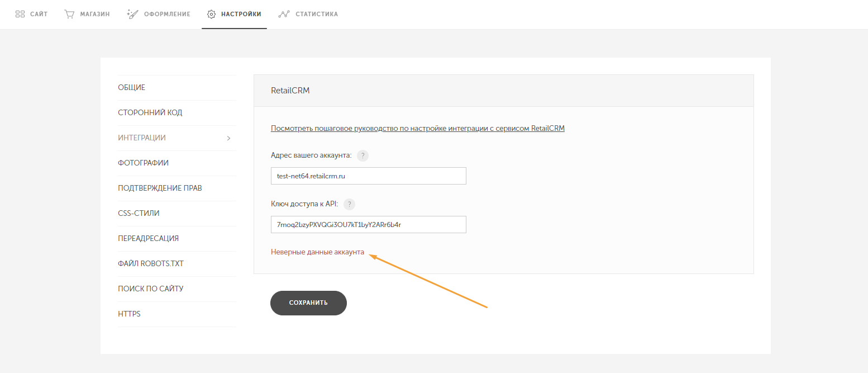
Task: Open help tooltip for Ключ доступа к API
Action: [x=349, y=204]
